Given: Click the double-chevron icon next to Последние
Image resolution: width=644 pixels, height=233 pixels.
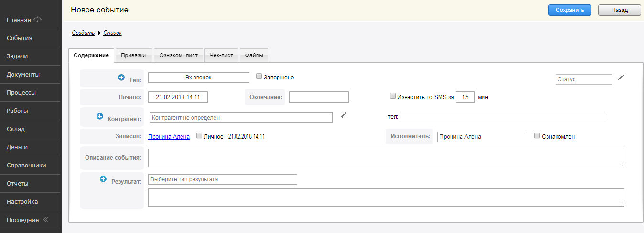Looking at the screenshot, I should pos(46,220).
